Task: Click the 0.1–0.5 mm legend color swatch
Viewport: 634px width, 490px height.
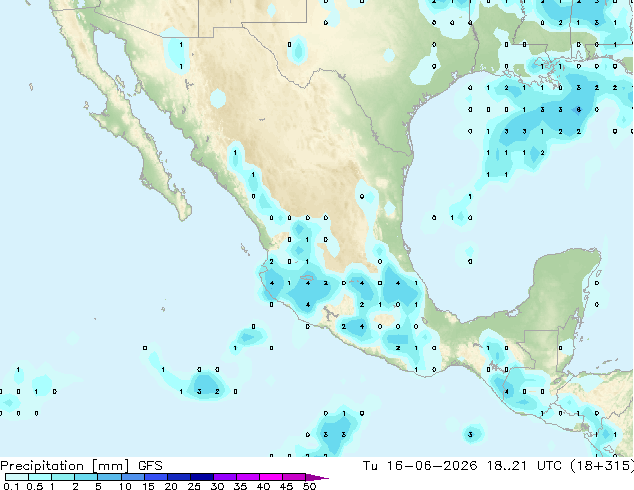Action: click(17, 477)
